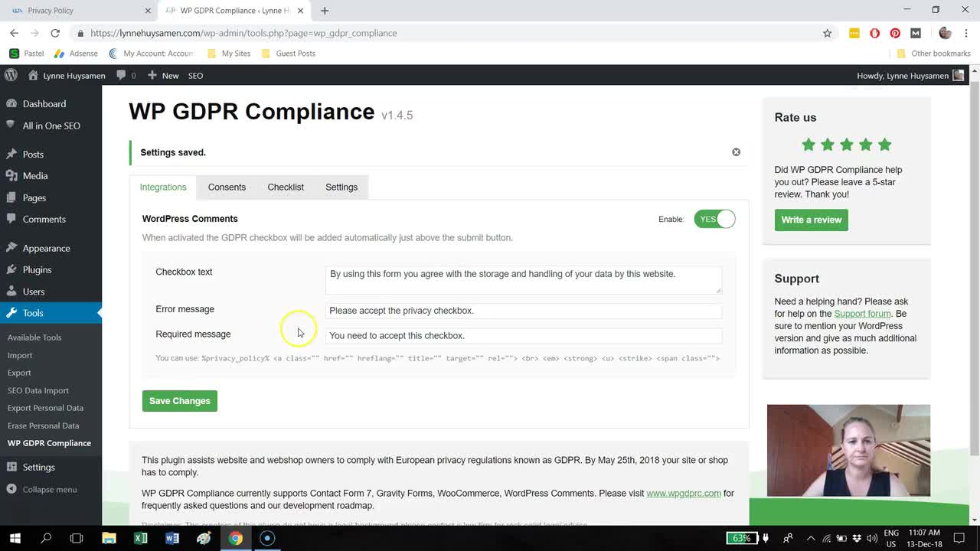
Task: Open the Media library menu
Action: click(x=35, y=175)
